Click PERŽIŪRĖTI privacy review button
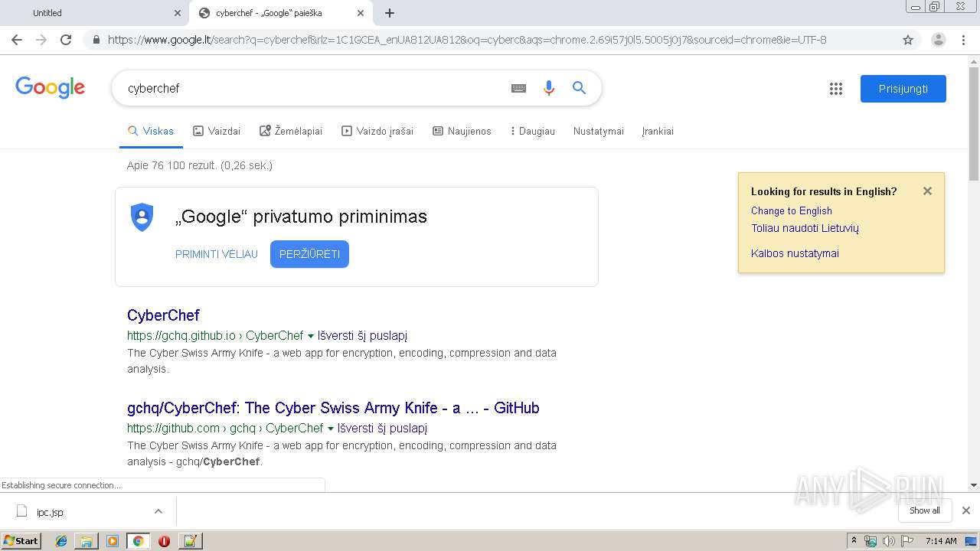 tap(309, 254)
